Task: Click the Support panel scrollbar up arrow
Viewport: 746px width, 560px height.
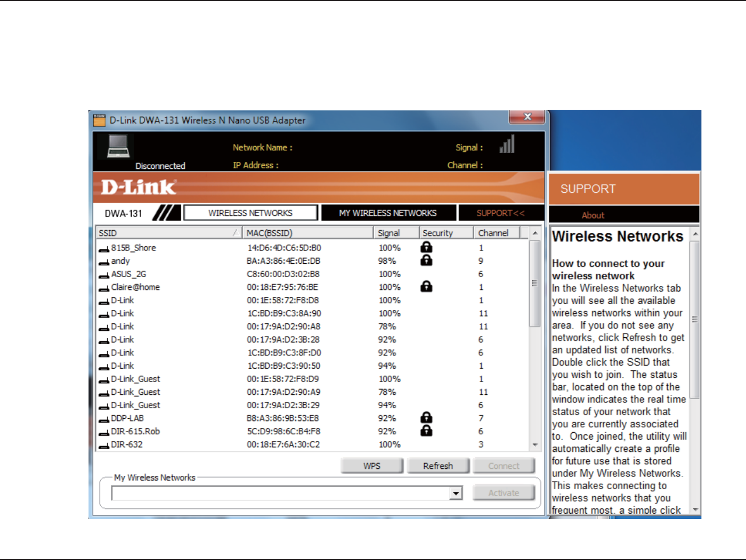Action: (695, 234)
